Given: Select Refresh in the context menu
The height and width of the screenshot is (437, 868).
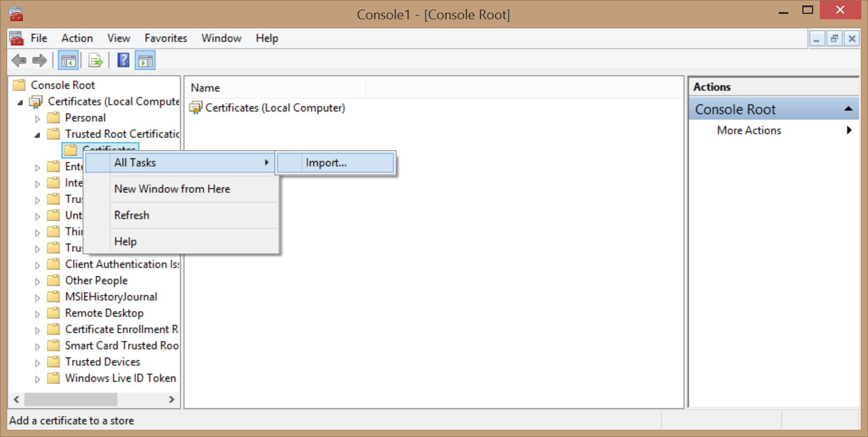Looking at the screenshot, I should (131, 215).
